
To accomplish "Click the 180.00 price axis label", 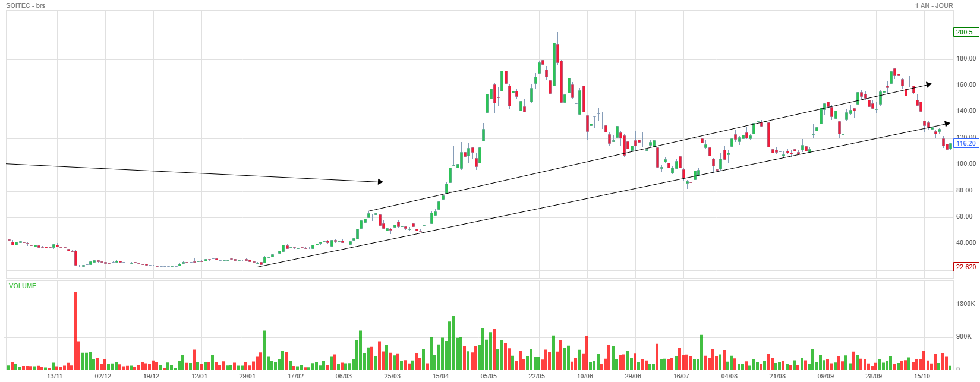I will tap(966, 58).
